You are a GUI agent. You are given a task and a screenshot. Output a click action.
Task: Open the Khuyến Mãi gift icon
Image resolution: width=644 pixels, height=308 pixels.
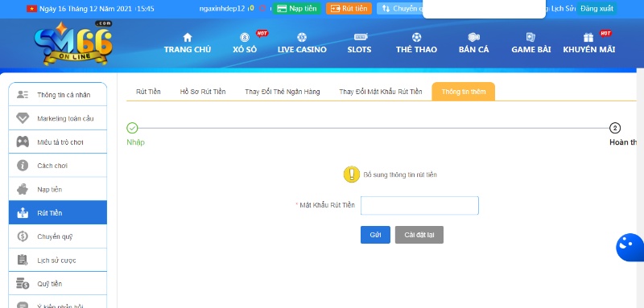tap(588, 37)
